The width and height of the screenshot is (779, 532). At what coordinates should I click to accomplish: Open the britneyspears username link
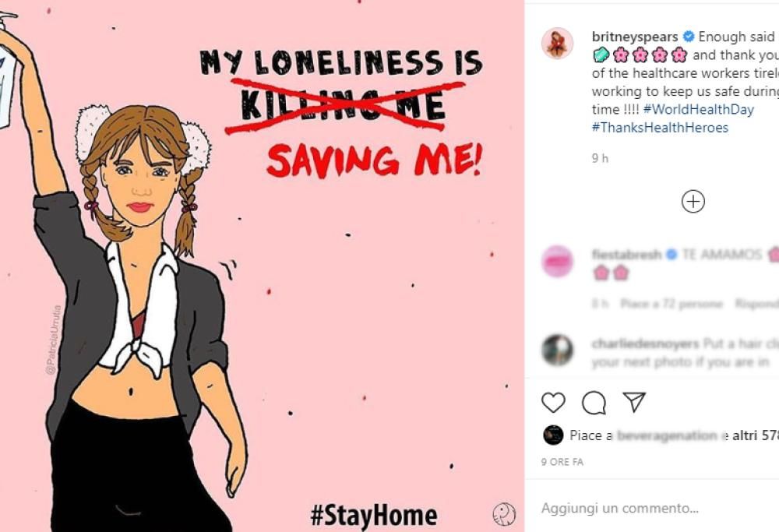(635, 37)
